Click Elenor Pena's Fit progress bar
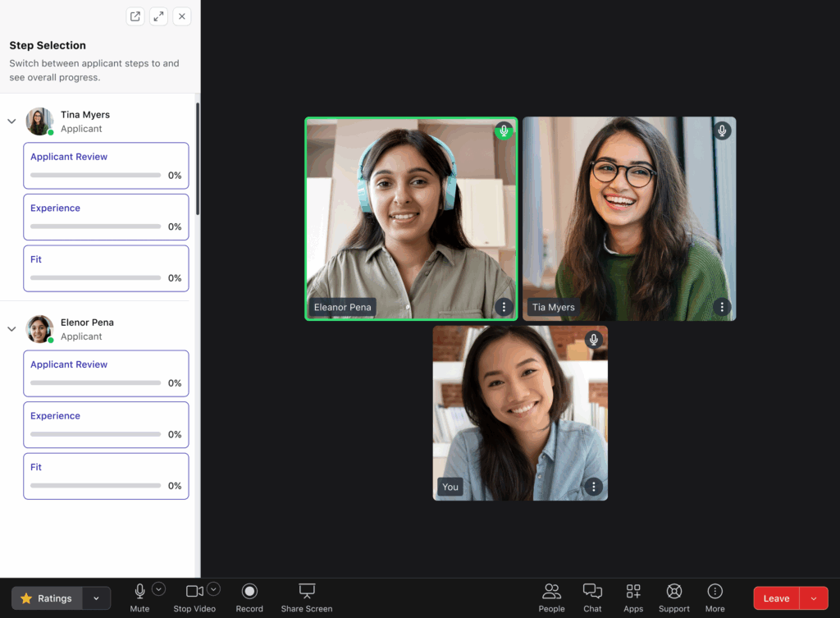This screenshot has width=840, height=618. coord(95,486)
